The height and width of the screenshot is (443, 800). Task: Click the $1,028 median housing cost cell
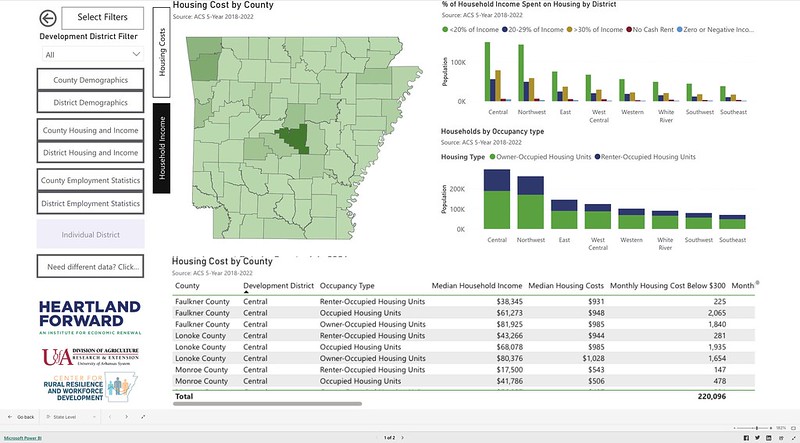coord(593,358)
